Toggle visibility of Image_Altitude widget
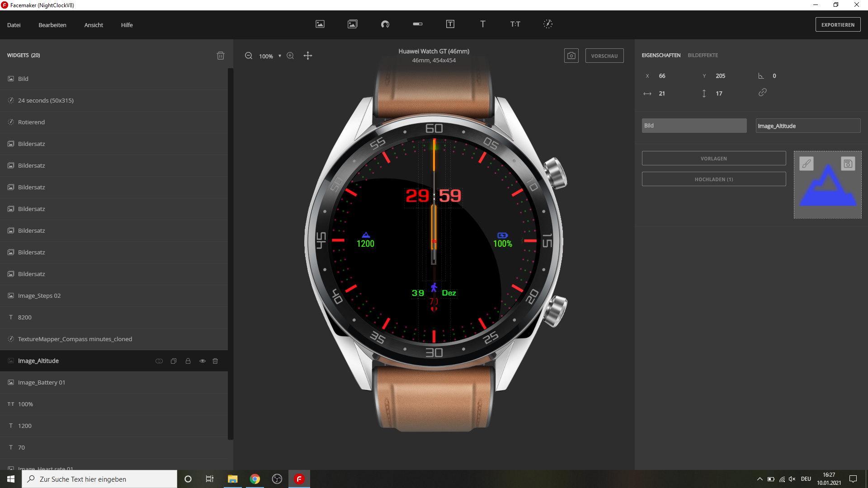 (203, 361)
